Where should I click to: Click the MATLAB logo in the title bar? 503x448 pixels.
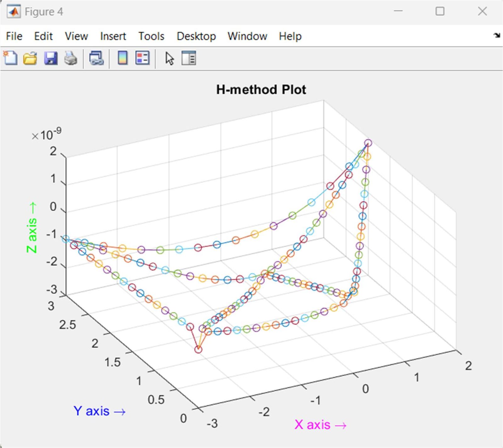tap(14, 12)
